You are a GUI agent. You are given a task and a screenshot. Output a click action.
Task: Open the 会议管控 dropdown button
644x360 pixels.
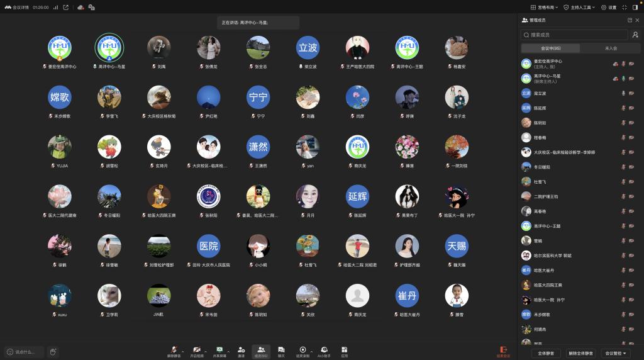(615, 353)
